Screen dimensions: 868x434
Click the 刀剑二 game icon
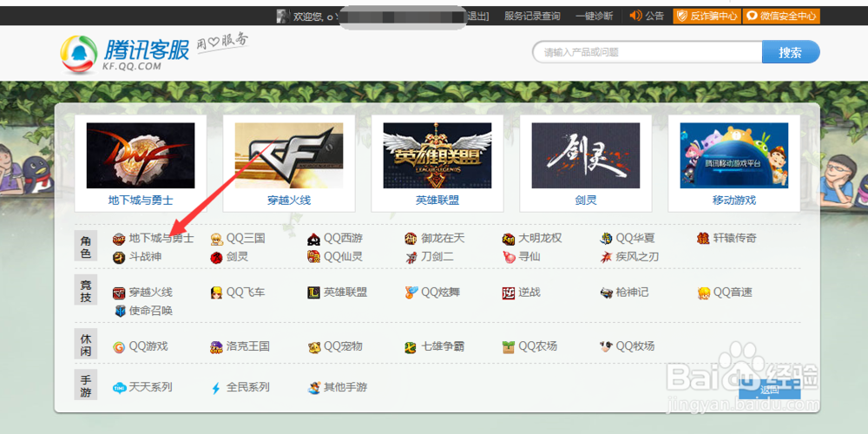pos(411,257)
